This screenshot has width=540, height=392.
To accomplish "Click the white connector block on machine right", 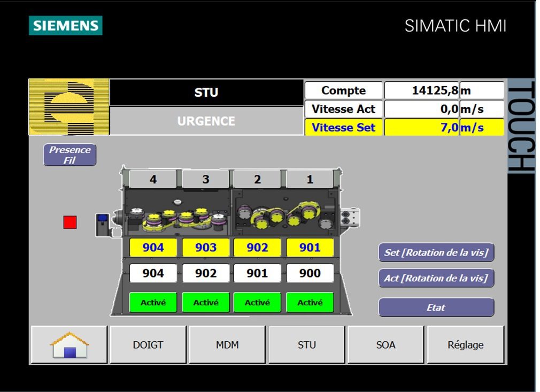I will (350, 217).
